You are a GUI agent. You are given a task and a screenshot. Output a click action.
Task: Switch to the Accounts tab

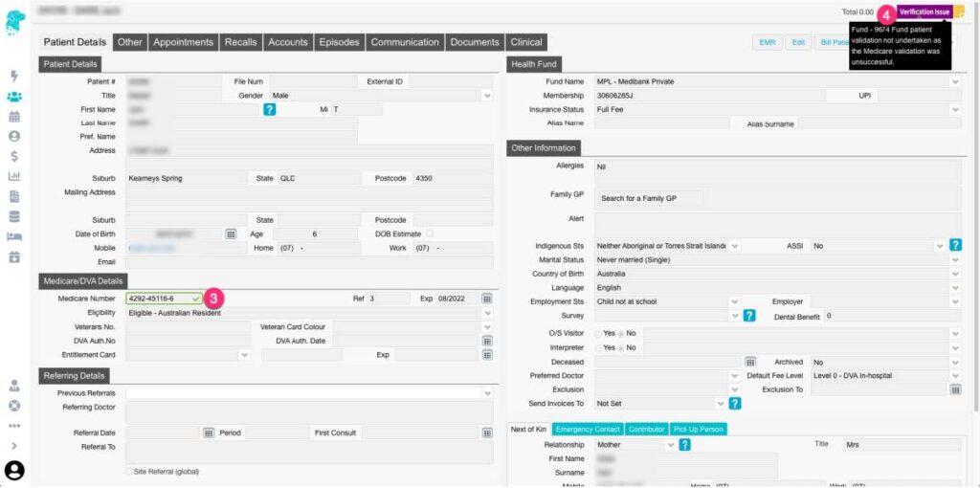(288, 42)
